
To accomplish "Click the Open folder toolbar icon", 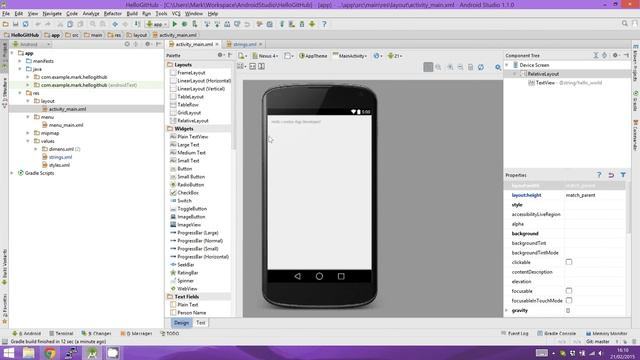I will 6,24.
